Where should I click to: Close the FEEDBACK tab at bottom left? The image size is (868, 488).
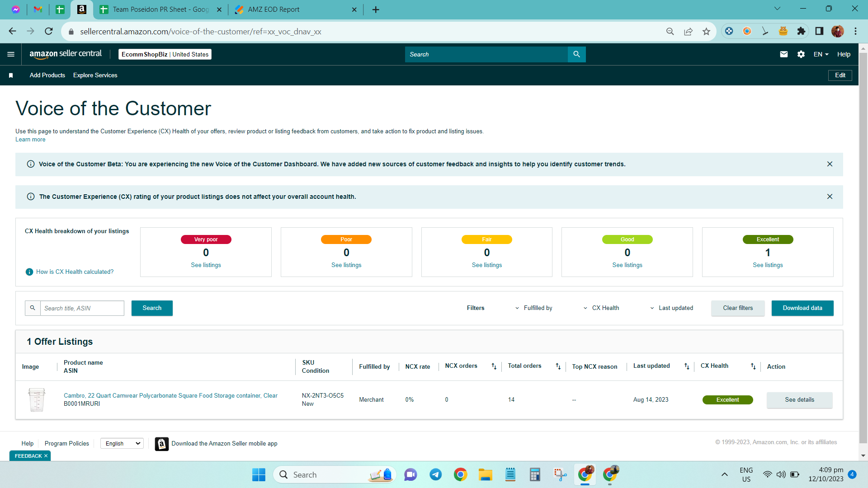[46, 456]
